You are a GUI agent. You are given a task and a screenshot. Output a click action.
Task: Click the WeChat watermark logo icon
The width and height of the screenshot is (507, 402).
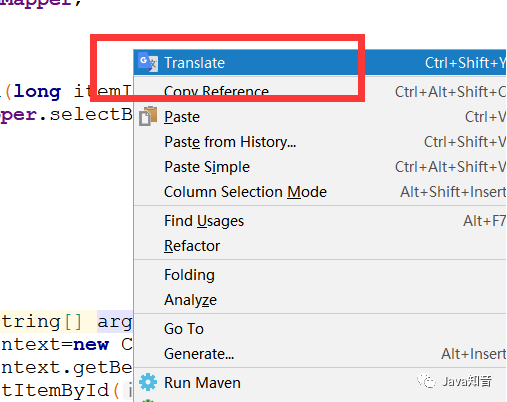(x=426, y=381)
